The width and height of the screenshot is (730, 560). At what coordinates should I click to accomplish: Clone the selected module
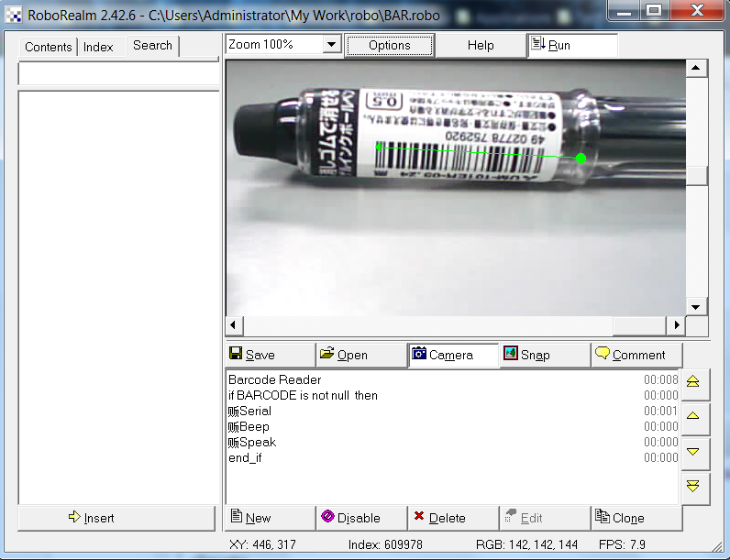click(x=636, y=518)
